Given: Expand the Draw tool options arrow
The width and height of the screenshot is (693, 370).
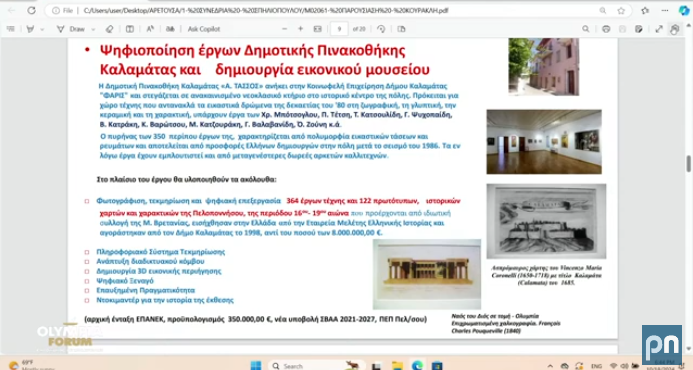Looking at the screenshot, I should click(x=93, y=29).
